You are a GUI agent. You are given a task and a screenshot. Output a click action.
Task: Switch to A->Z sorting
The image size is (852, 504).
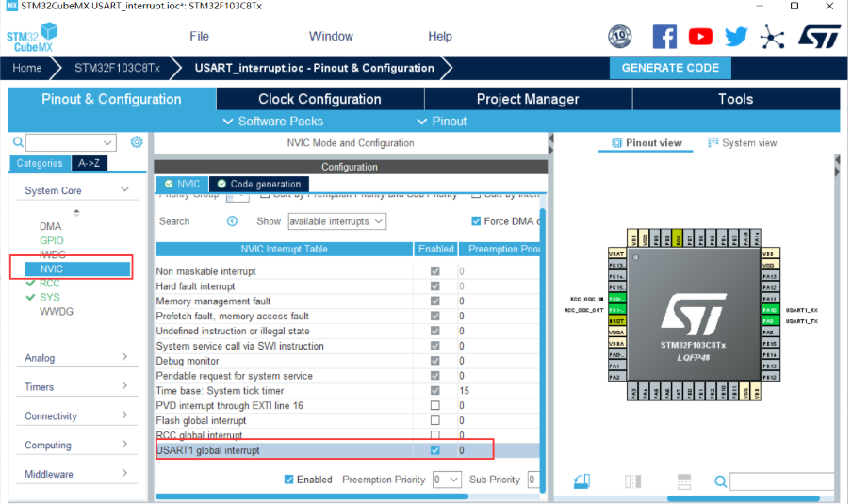tap(90, 163)
